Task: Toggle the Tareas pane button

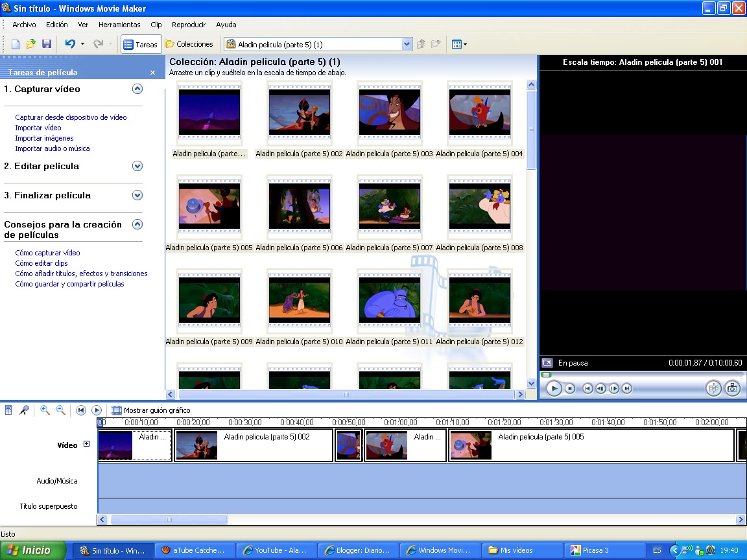Action: click(x=141, y=44)
